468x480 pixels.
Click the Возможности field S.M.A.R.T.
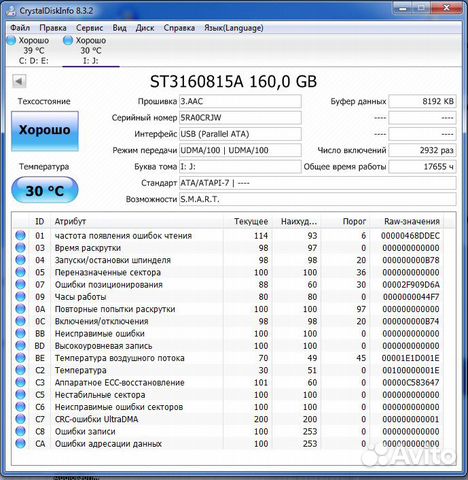pos(318,199)
